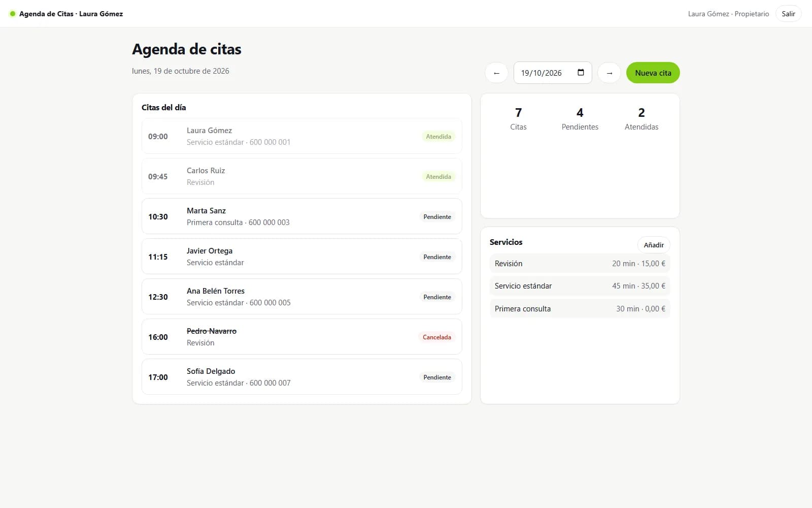The height and width of the screenshot is (508, 812).
Task: Click the Atendida badge on Carlos Ruiz row
Action: click(438, 177)
